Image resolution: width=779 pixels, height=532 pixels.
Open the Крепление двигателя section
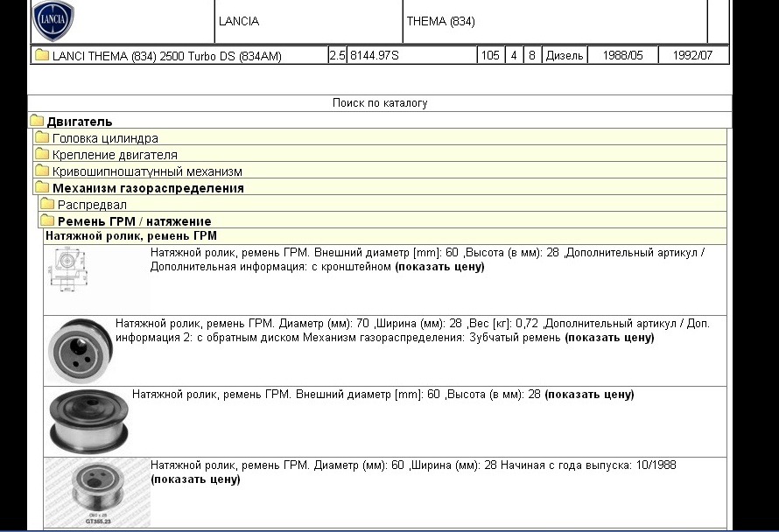(x=115, y=155)
